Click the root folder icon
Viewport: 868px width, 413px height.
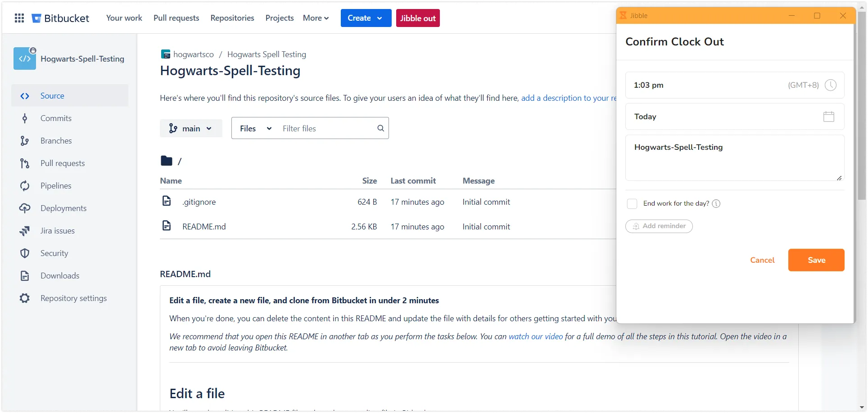(x=166, y=161)
